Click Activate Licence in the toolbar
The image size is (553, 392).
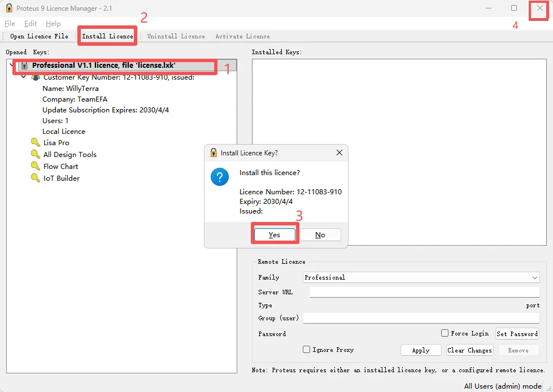(x=243, y=36)
